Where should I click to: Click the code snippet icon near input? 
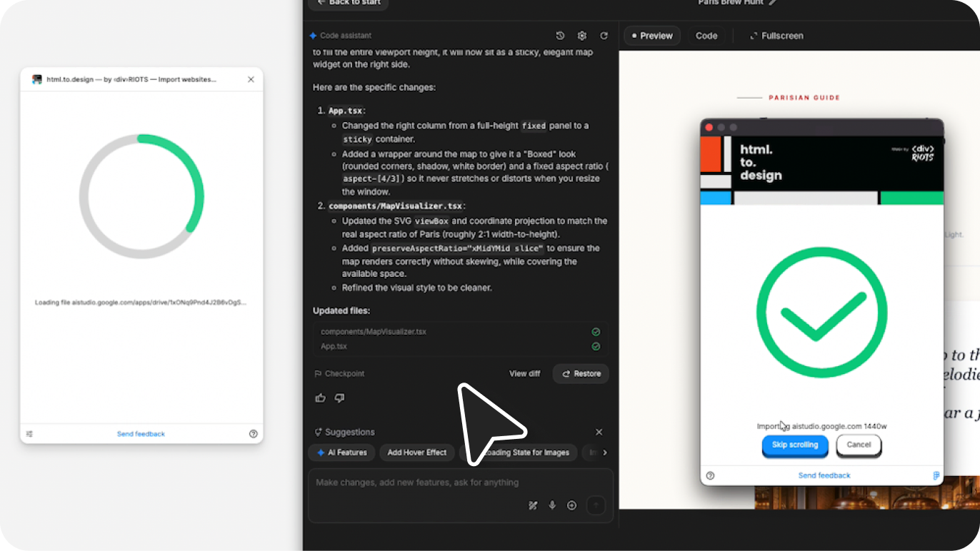(x=532, y=505)
